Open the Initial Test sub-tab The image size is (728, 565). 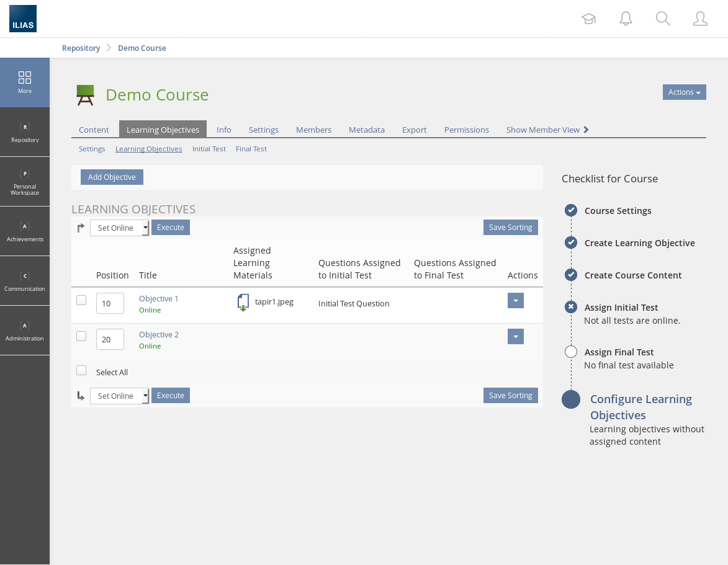(x=209, y=149)
